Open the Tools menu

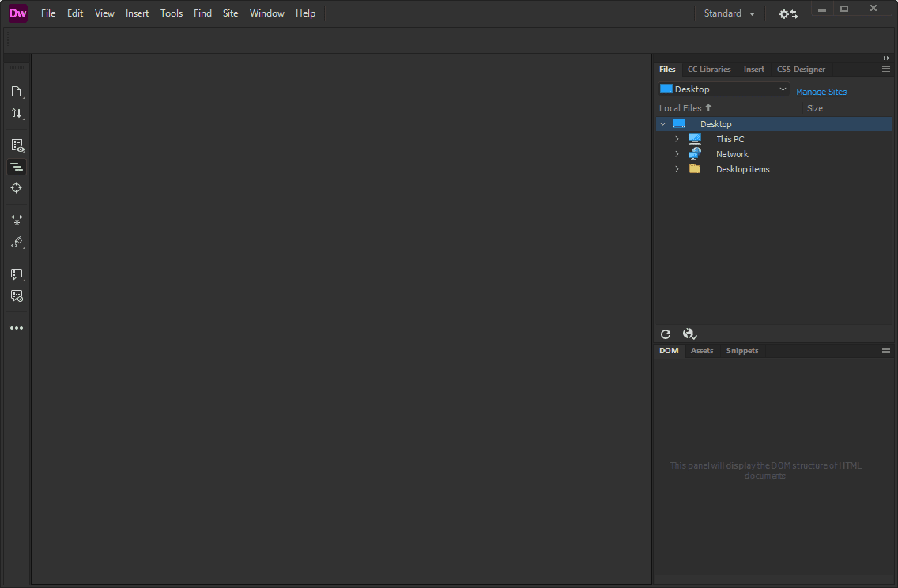coord(172,13)
